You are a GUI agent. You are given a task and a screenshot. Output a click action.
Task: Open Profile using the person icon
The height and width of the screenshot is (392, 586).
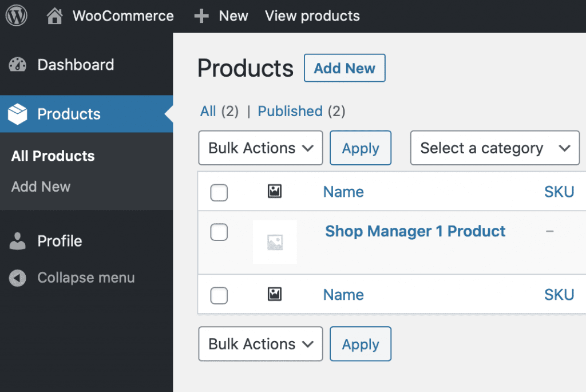click(x=17, y=241)
